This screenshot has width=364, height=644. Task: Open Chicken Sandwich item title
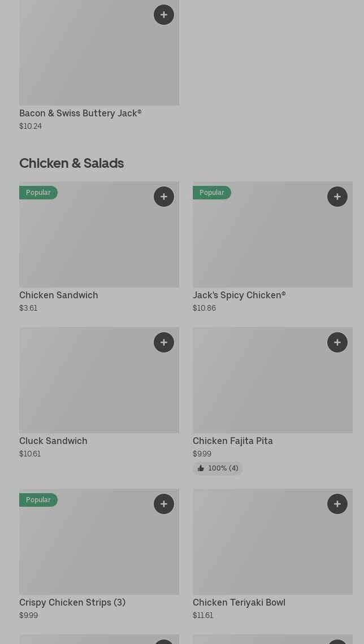point(59,295)
